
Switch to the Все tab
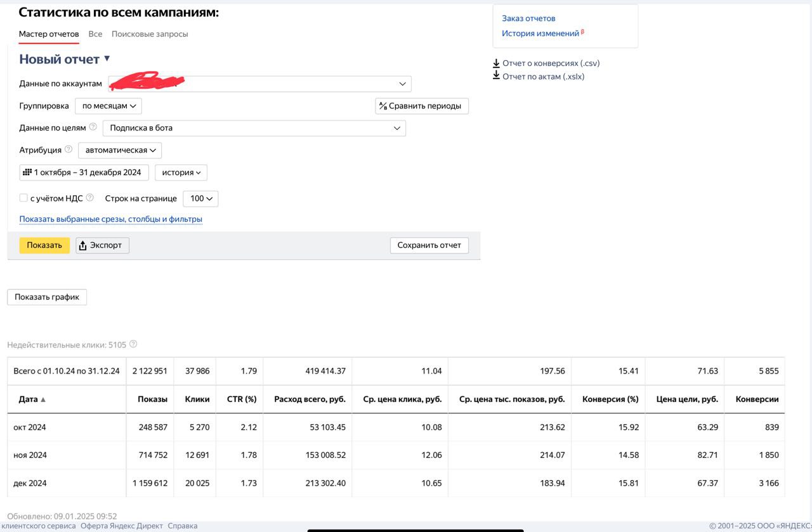(x=95, y=34)
